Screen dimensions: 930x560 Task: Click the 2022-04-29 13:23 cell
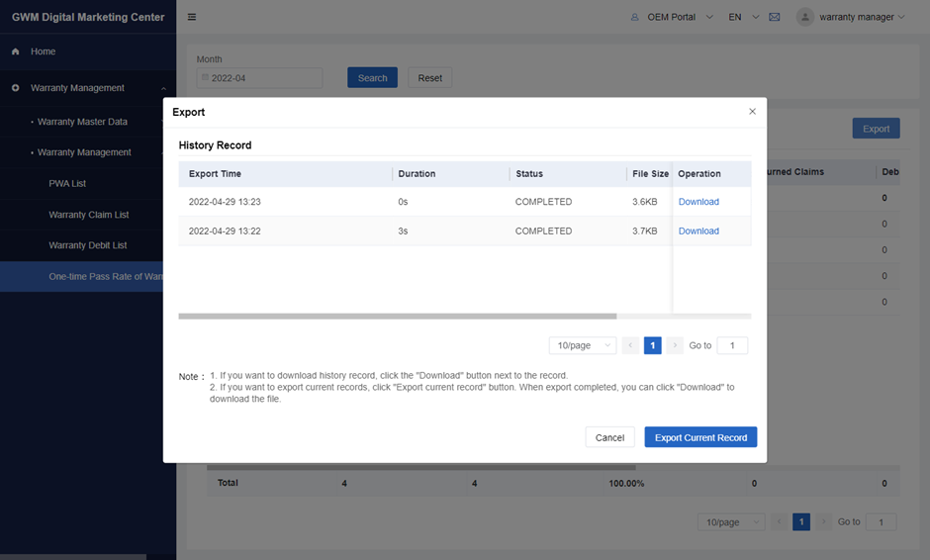(225, 202)
